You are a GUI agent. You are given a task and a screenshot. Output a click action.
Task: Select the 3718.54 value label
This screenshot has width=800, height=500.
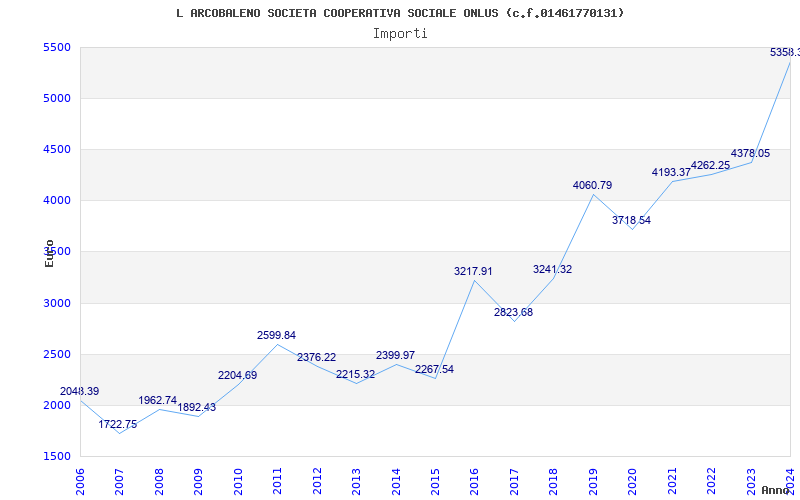point(631,220)
